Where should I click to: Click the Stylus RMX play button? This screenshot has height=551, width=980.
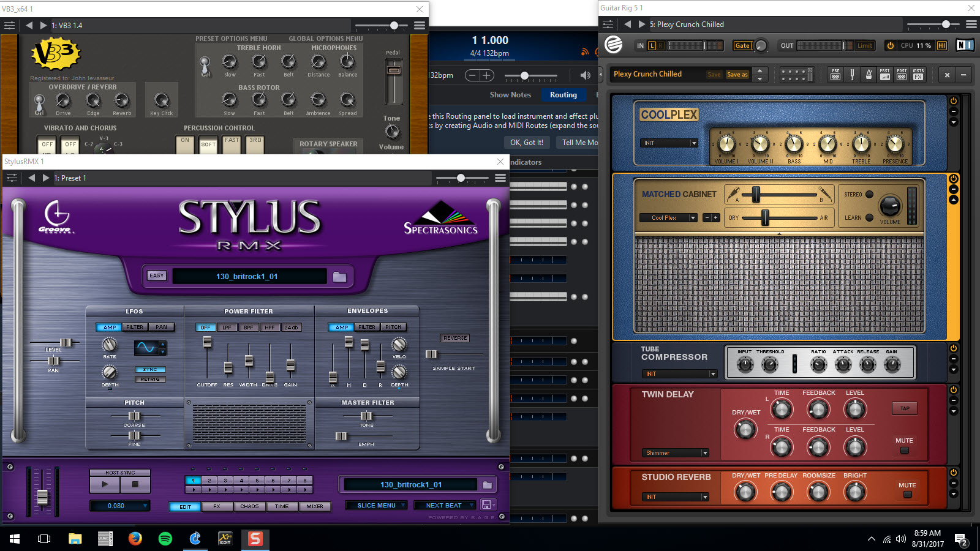[x=105, y=484]
